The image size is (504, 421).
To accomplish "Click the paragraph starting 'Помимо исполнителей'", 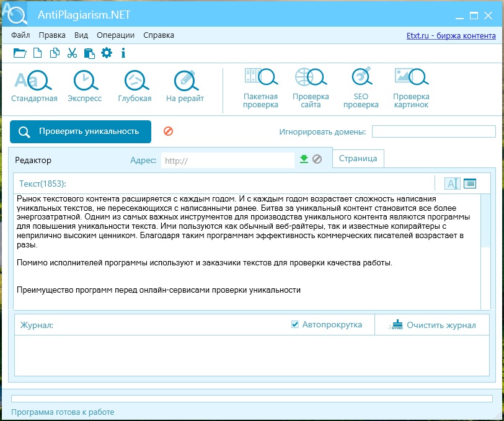I will (x=205, y=262).
